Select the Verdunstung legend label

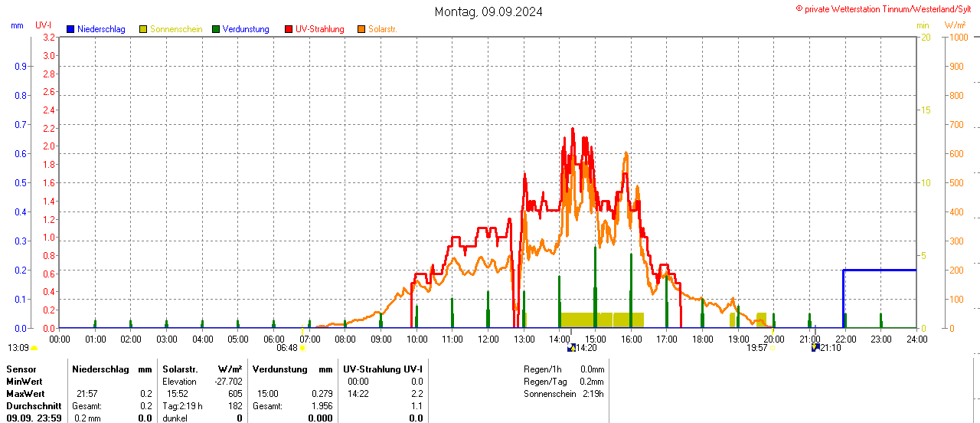[x=247, y=29]
